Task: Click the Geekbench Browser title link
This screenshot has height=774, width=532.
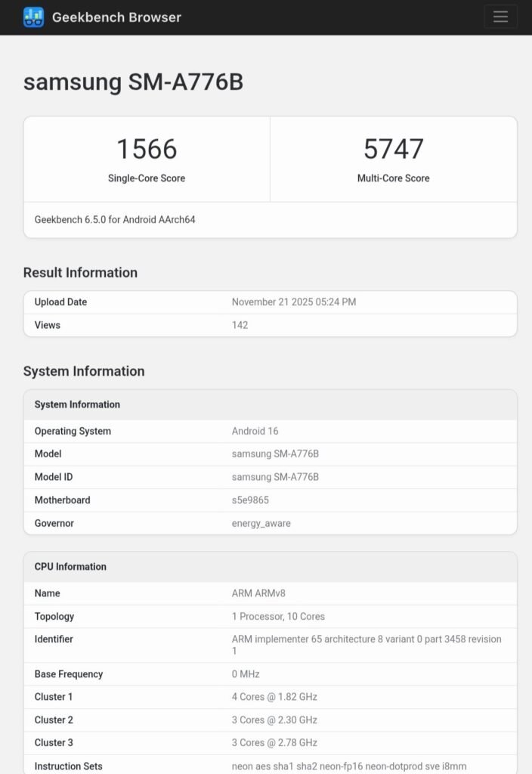Action: coord(116,17)
